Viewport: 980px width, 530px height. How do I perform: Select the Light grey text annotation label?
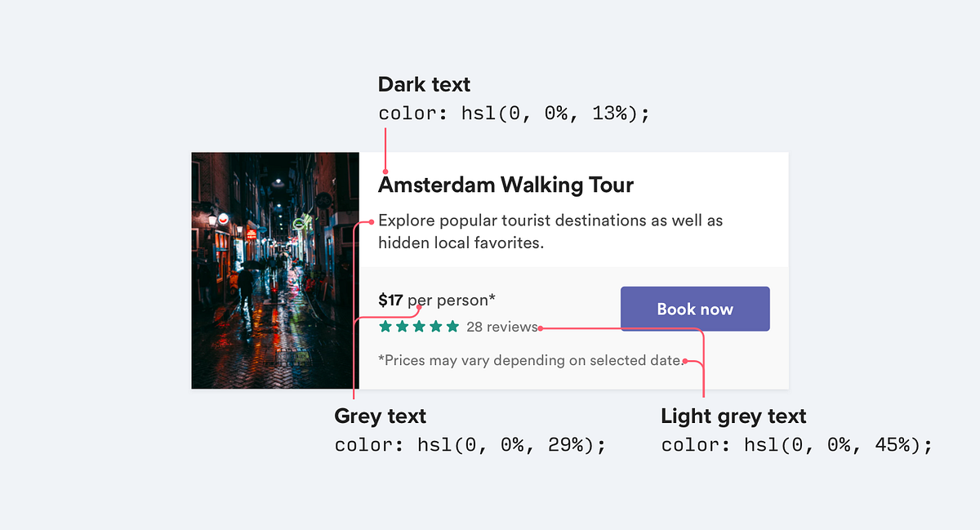click(x=733, y=416)
